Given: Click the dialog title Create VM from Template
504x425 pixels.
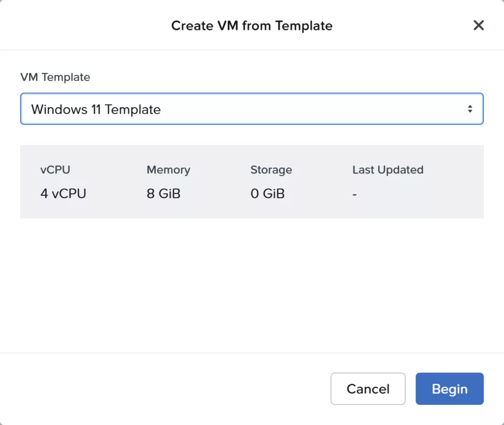Looking at the screenshot, I should pyautogui.click(x=252, y=26).
